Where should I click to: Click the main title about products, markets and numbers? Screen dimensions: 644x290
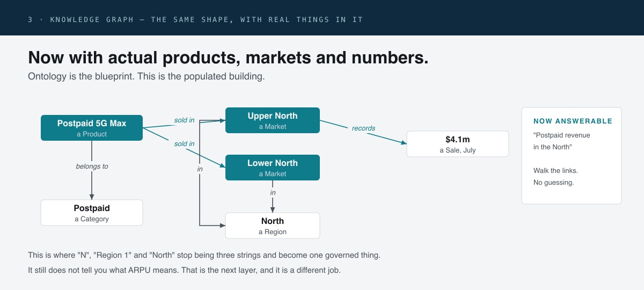(x=228, y=57)
